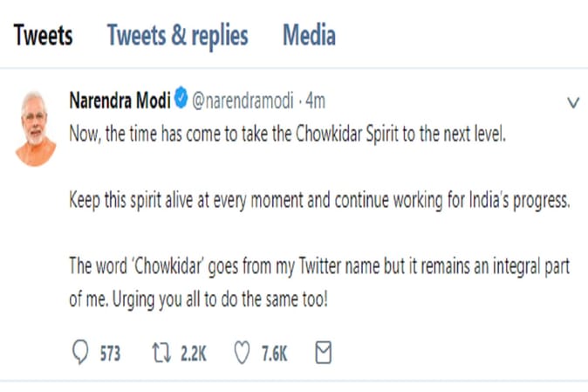Open Narendra Modi's profile name link
This screenshot has width=588, height=392.
pos(120,101)
